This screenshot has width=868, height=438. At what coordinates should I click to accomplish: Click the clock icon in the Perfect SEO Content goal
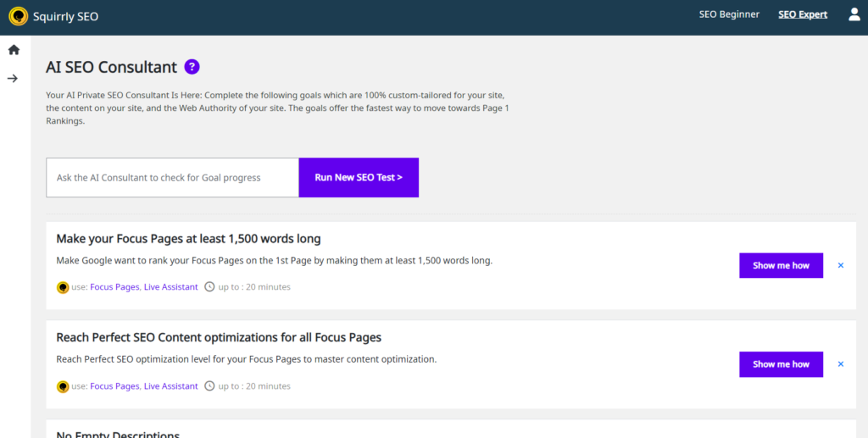tap(209, 386)
